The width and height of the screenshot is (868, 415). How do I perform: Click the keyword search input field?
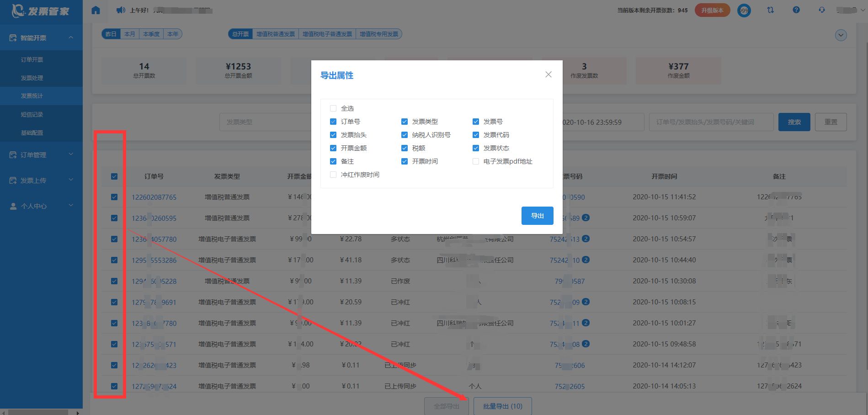click(711, 122)
